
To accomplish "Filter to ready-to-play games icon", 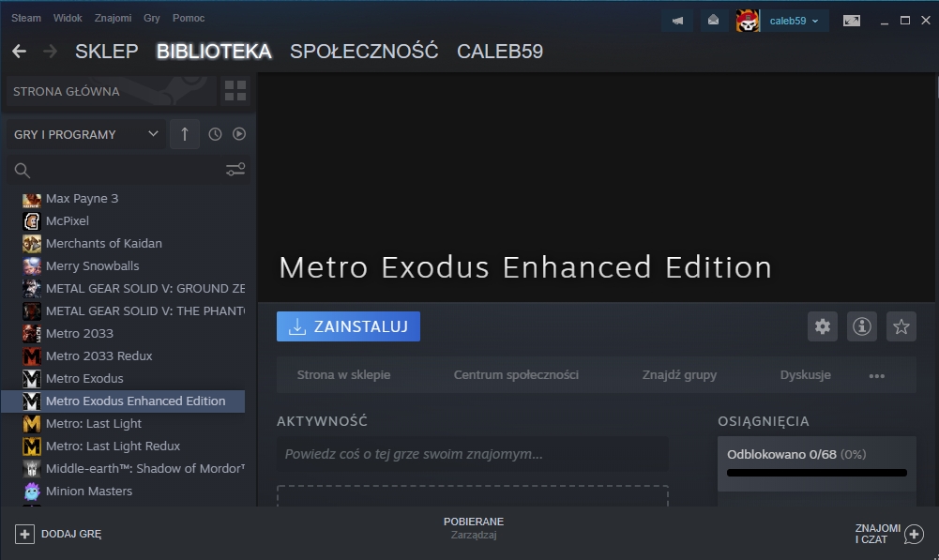I will pyautogui.click(x=239, y=134).
